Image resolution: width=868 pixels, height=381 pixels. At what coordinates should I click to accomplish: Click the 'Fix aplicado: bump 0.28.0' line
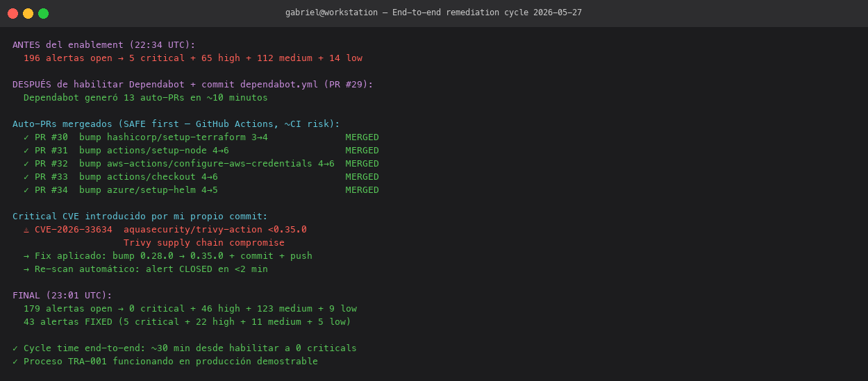(x=168, y=256)
